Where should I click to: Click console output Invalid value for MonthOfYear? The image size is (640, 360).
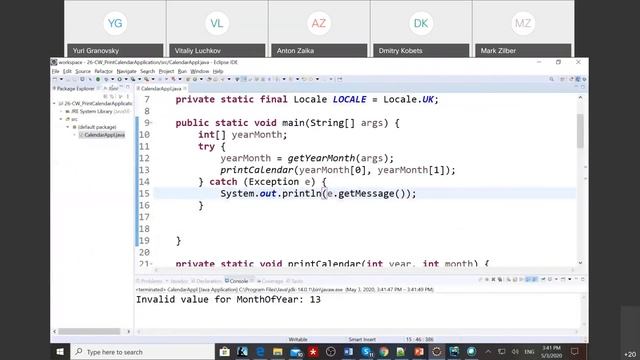pyautogui.click(x=228, y=300)
